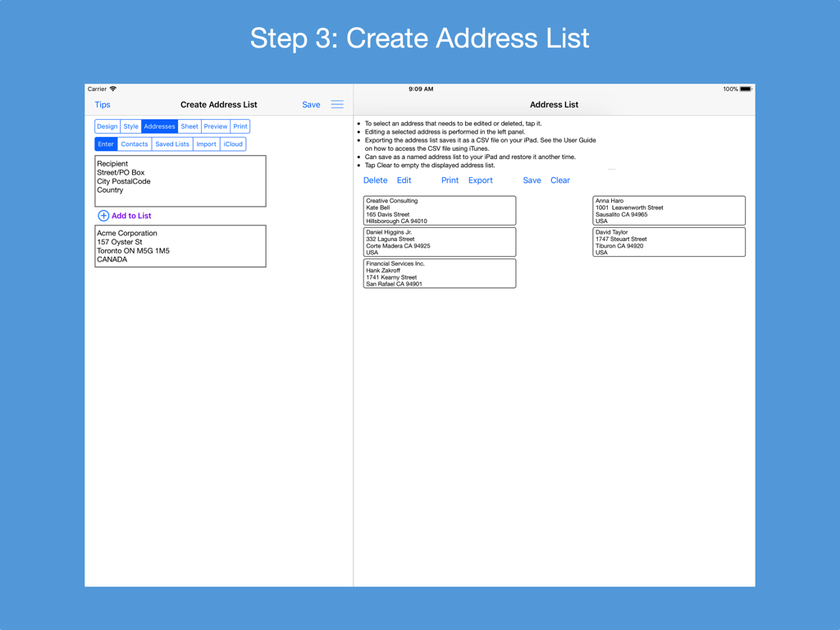840x630 pixels.
Task: Open the sidebar menu icon
Action: [x=336, y=104]
